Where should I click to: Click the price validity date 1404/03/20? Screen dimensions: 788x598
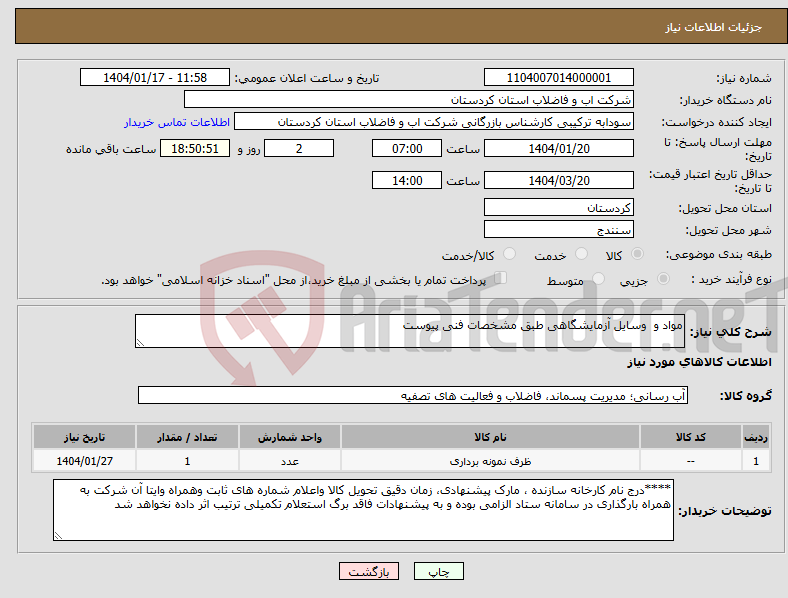pyautogui.click(x=558, y=180)
